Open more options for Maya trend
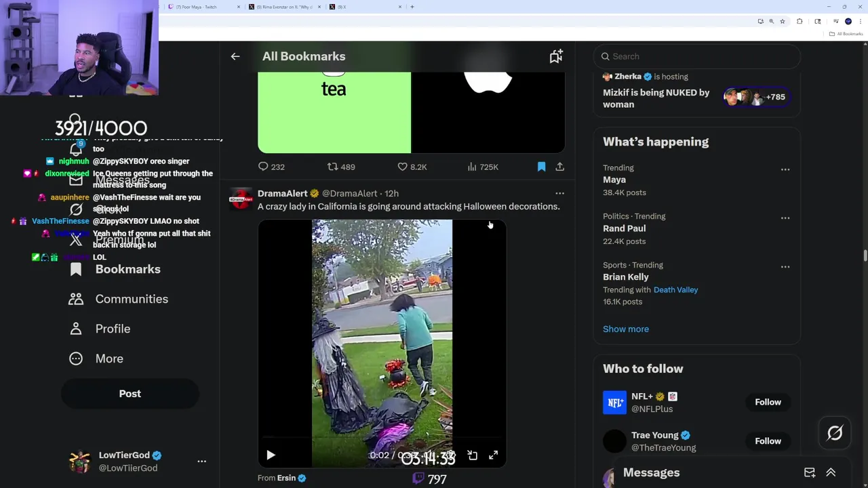The image size is (868, 488). [785, 169]
